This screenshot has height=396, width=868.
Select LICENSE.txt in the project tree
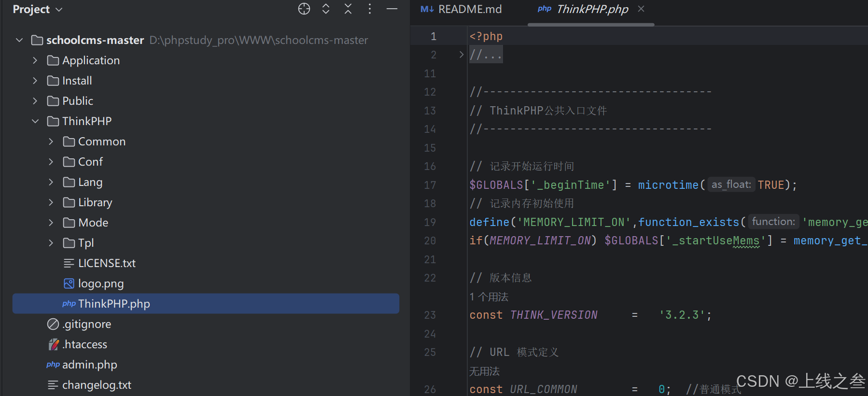[107, 263]
